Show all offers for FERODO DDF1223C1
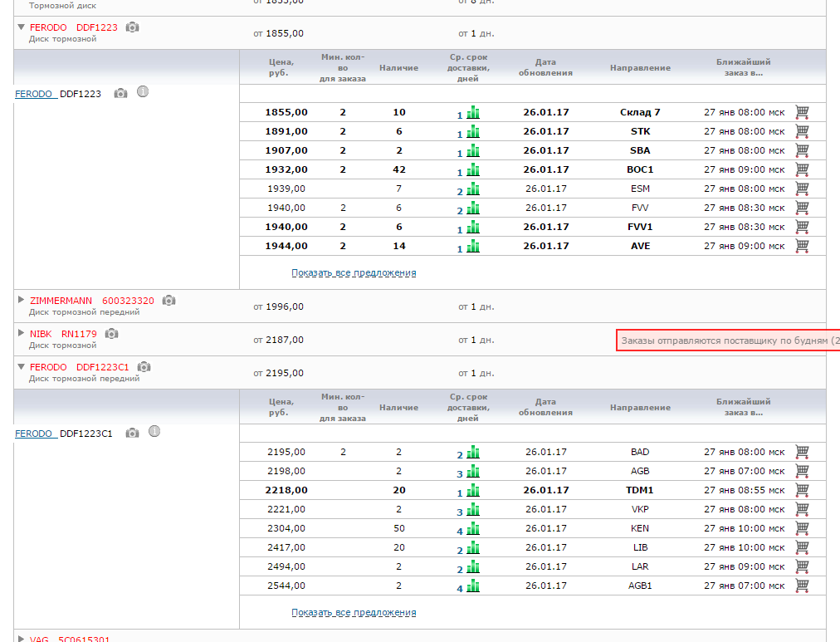 [354, 613]
